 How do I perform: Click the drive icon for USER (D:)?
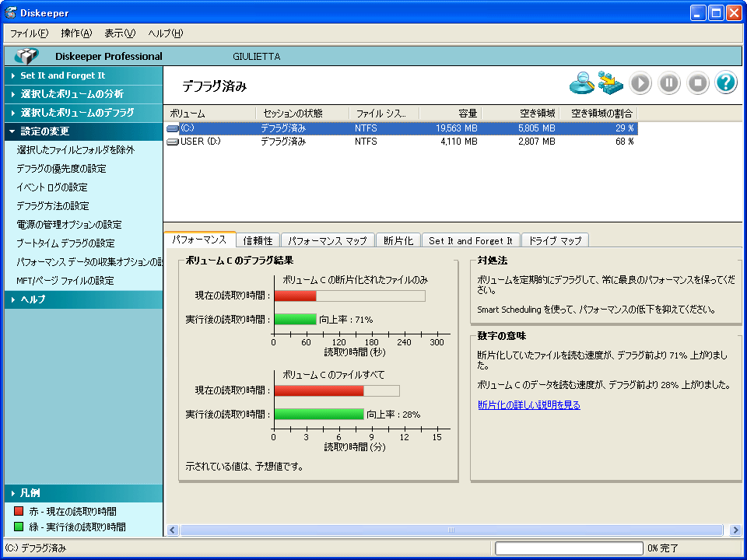173,142
